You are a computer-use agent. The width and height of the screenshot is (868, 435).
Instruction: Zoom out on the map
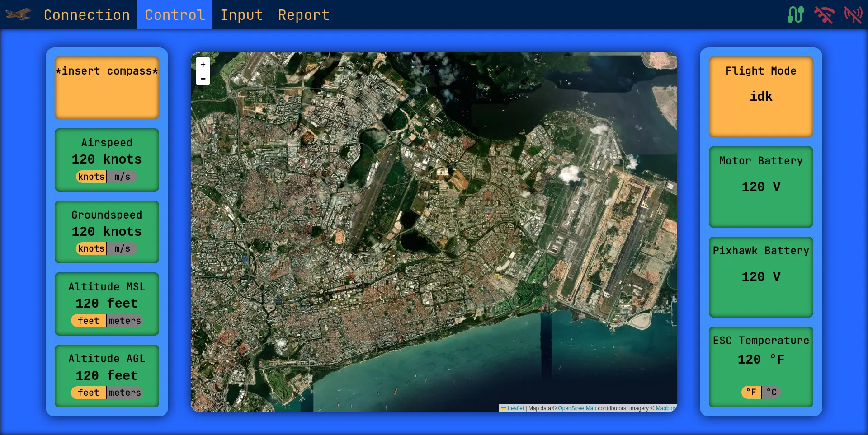click(x=203, y=79)
